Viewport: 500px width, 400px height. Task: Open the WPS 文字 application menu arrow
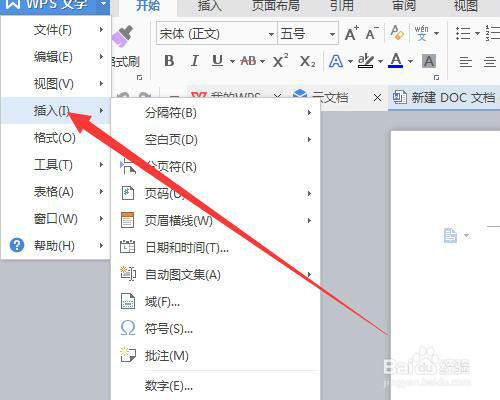(103, 4)
